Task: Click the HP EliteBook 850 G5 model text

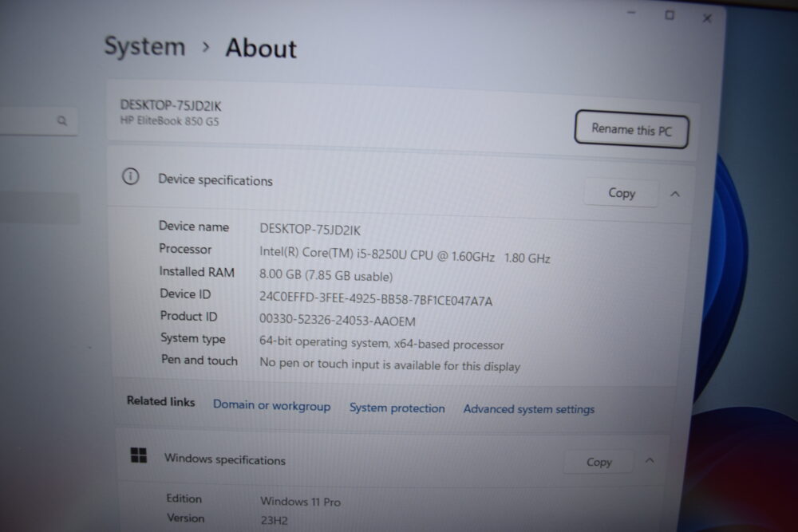Action: (169, 121)
